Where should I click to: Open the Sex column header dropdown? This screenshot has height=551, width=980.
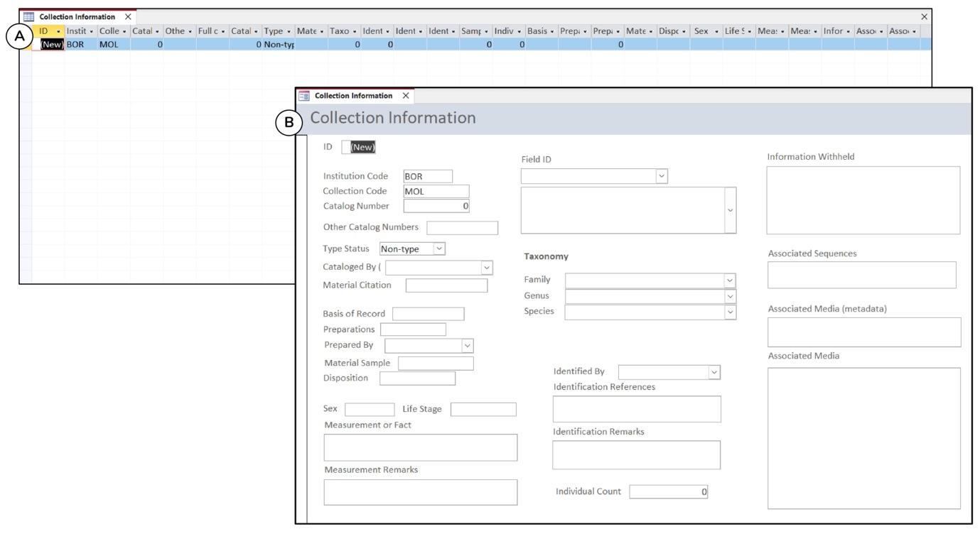coord(716,31)
